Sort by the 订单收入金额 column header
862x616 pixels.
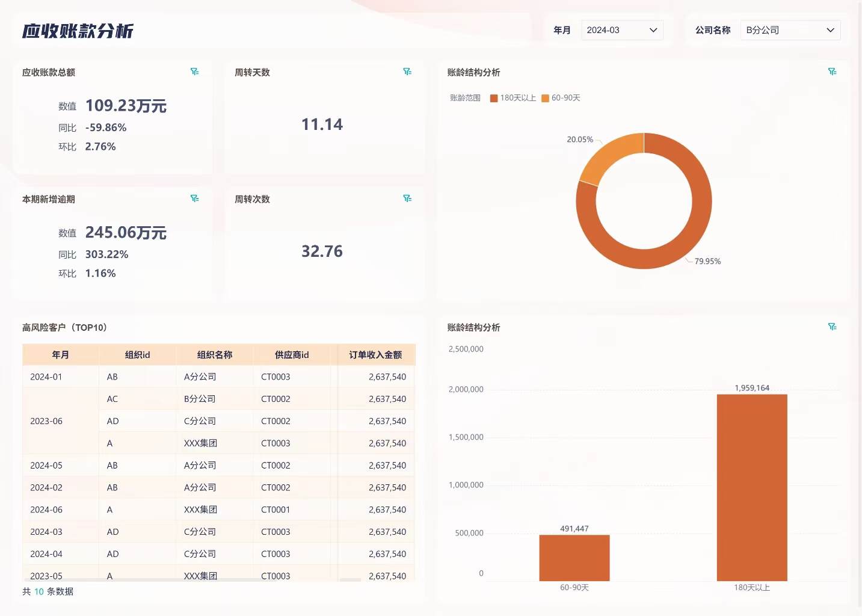[x=375, y=354]
